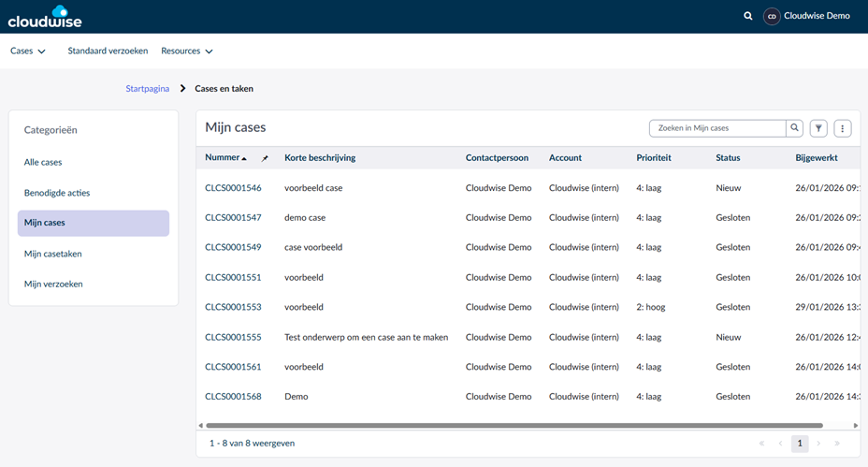Select Alle cases category
Viewport: 868px width, 467px height.
(43, 162)
